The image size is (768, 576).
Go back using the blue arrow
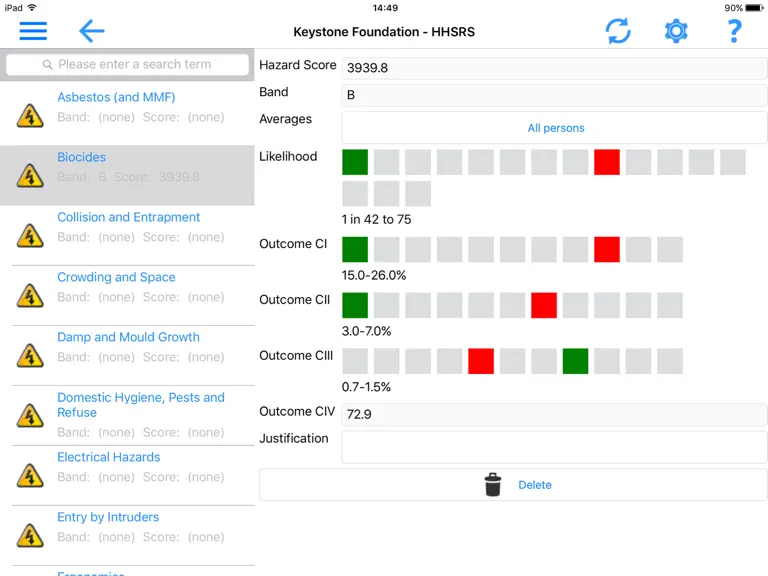click(92, 31)
